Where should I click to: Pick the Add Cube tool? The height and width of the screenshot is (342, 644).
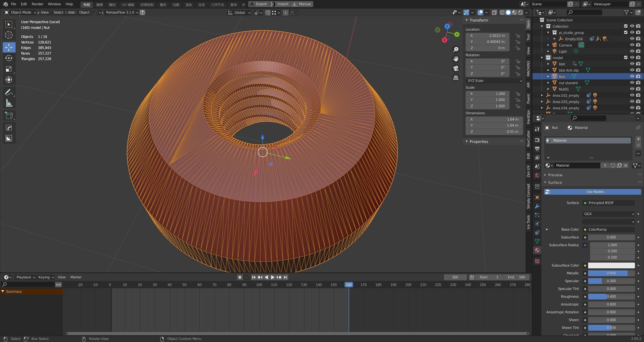coord(9,116)
